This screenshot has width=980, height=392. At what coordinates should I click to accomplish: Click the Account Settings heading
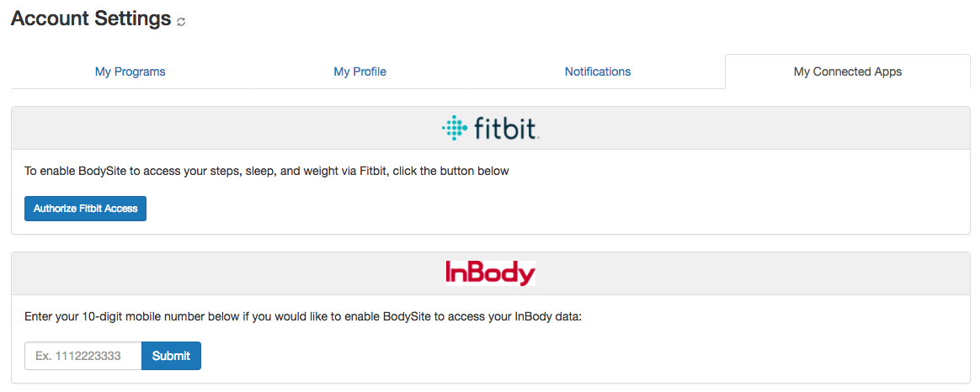pos(91,19)
